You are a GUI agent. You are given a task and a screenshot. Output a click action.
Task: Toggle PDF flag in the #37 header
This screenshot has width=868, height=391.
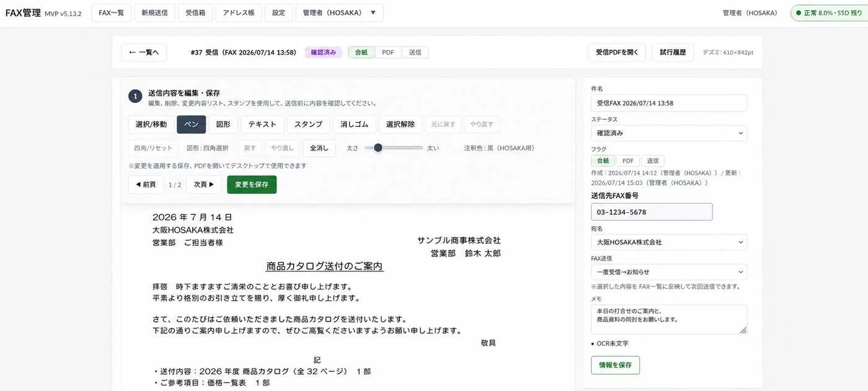388,53
